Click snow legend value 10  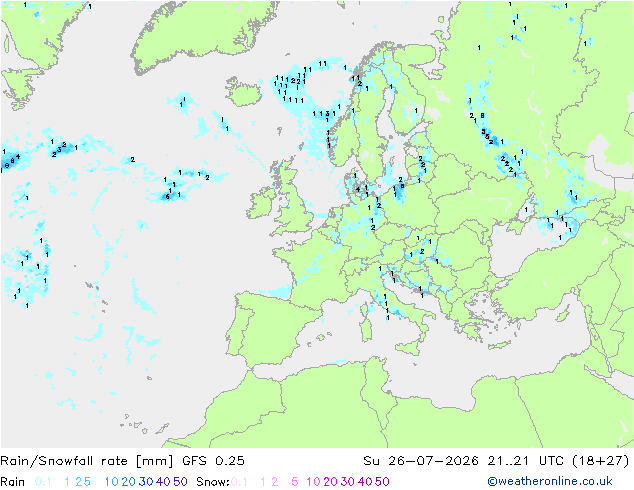(313, 482)
